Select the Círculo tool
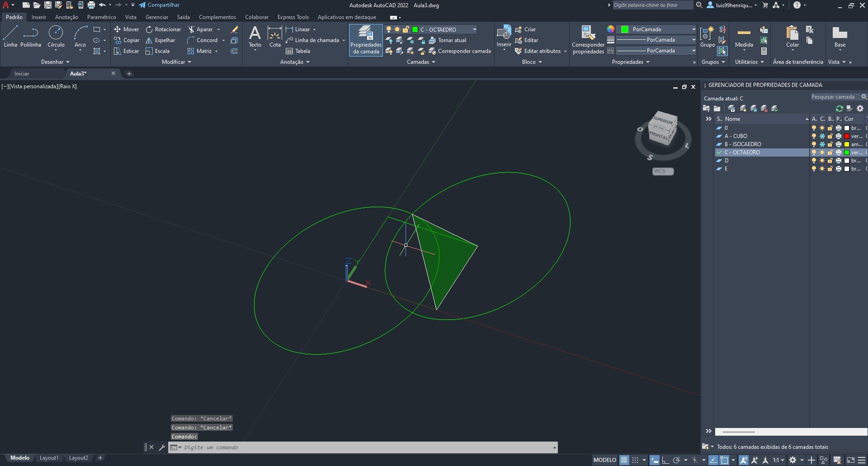 point(56,37)
